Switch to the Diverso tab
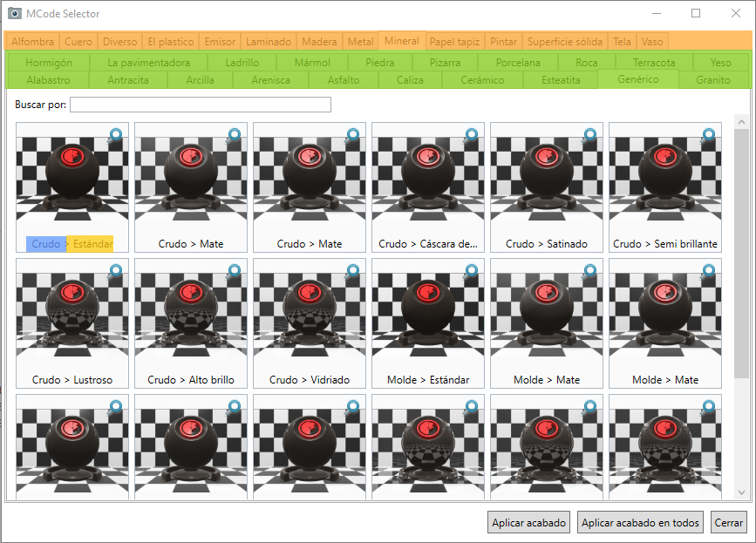Viewport: 756px width, 543px height. (x=120, y=42)
